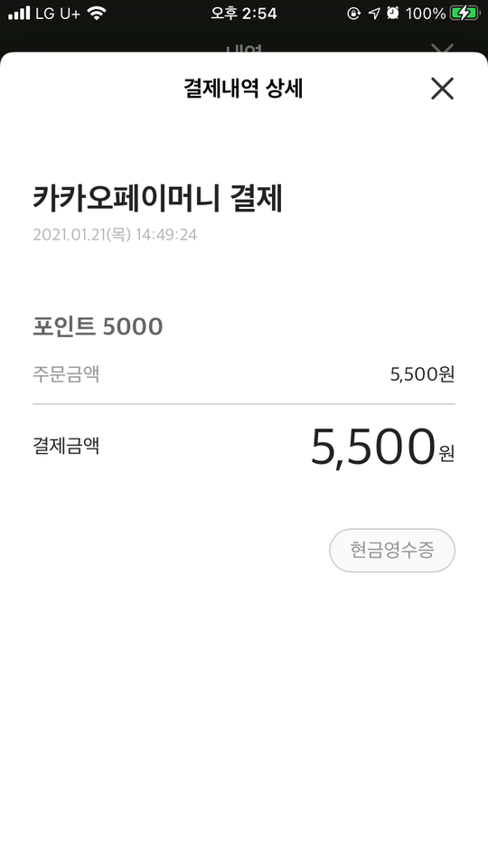Tap the 2021.01.21(목) 14:49:24 timestamp
The width and height of the screenshot is (488, 868).
[x=115, y=235]
